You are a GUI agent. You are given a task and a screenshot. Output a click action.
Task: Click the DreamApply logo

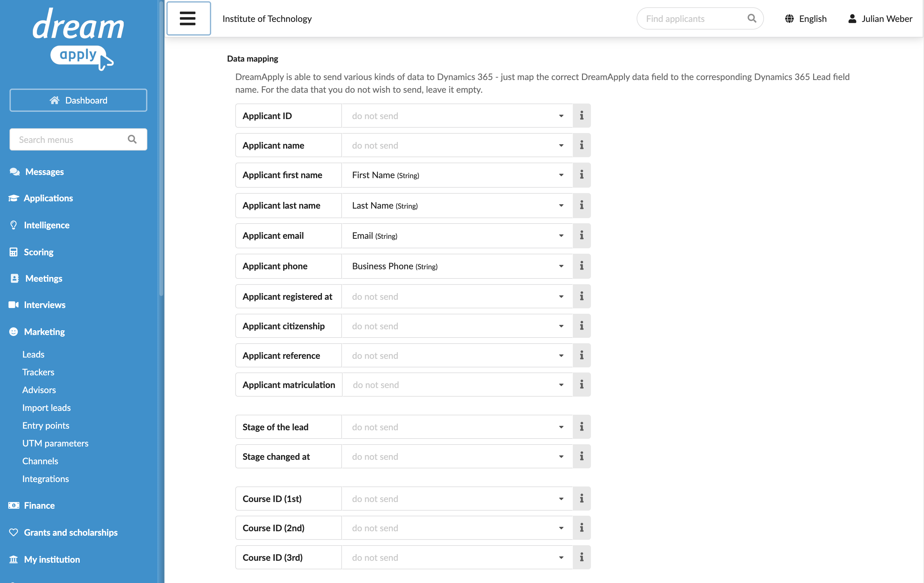[78, 39]
